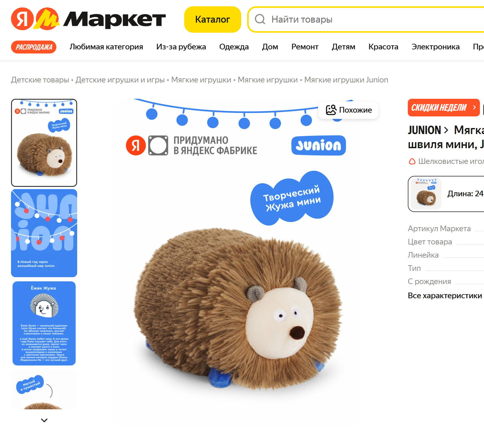Screen dimensions: 484x448
Task: Choose the Длина 24 variant option
Action: (x=446, y=194)
